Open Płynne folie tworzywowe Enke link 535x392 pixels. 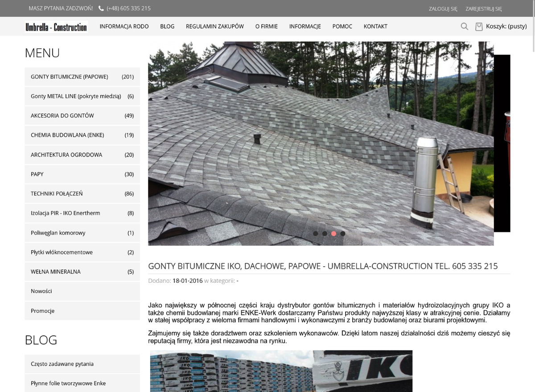(82, 383)
